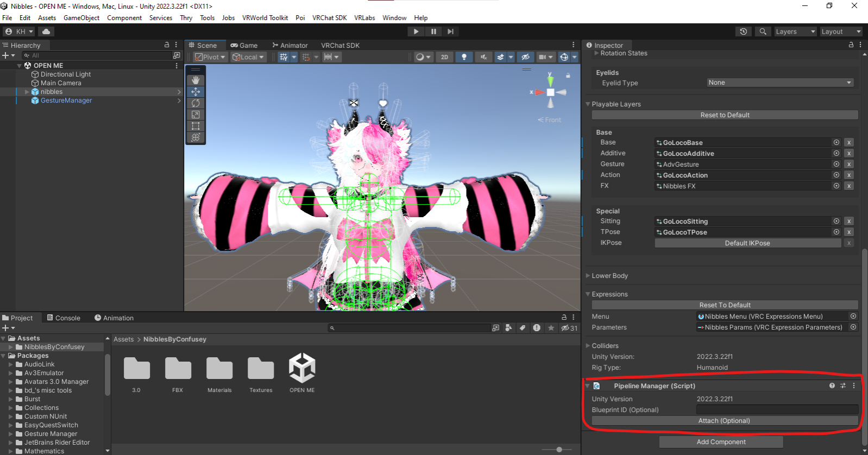Viewport: 868px width, 455px height.
Task: Select the Move tool in scene
Action: pyautogui.click(x=196, y=92)
